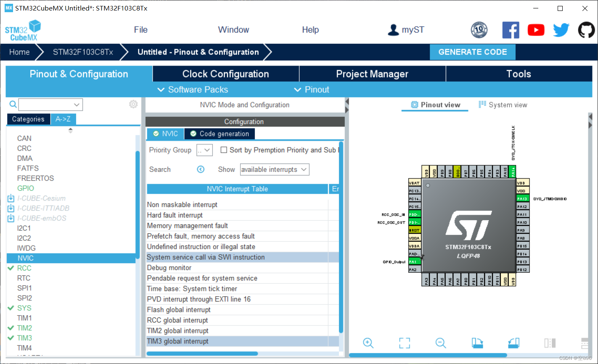The image size is (598, 364).
Task: Switch to the Project Manager tab
Action: point(372,74)
